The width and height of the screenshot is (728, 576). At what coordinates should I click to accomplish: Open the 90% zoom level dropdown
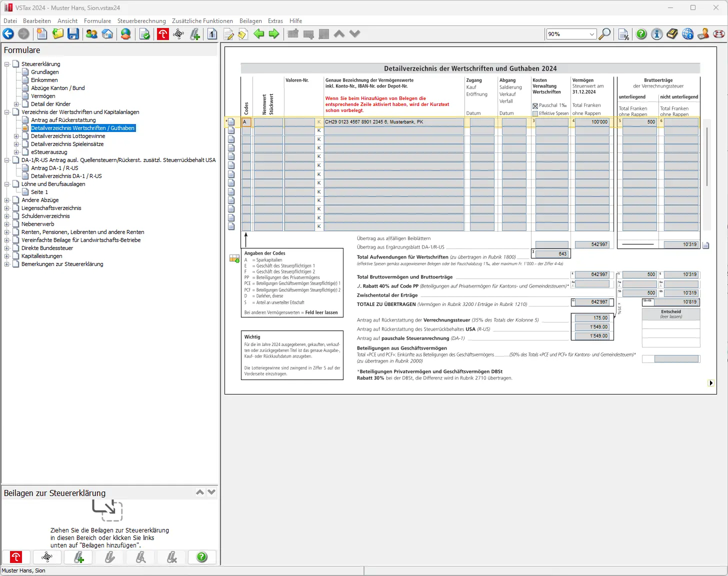click(592, 34)
